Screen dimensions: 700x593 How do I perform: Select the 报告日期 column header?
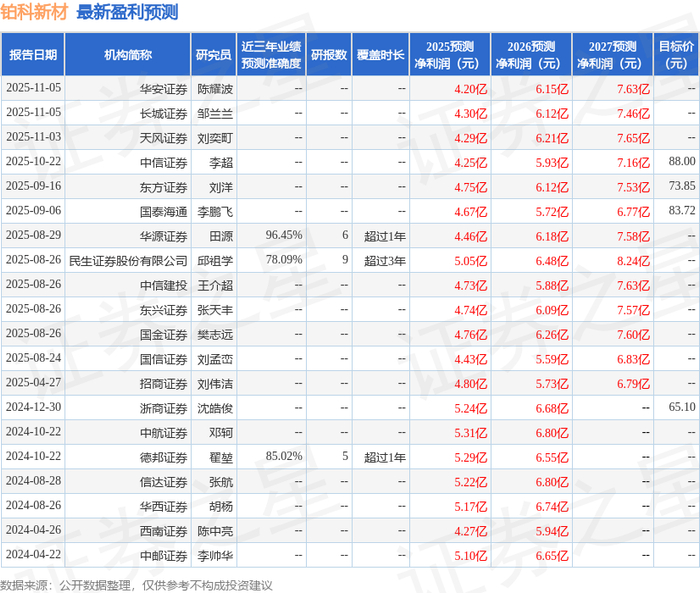pos(33,54)
